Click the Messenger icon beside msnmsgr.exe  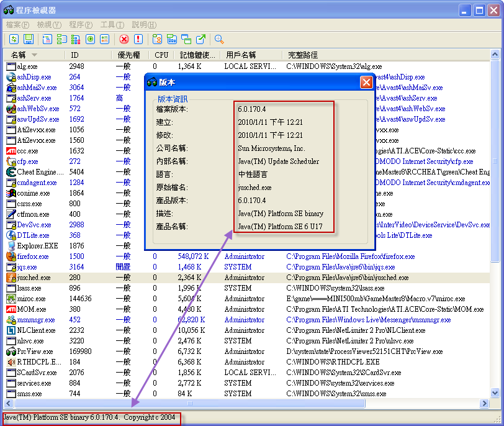coord(11,320)
